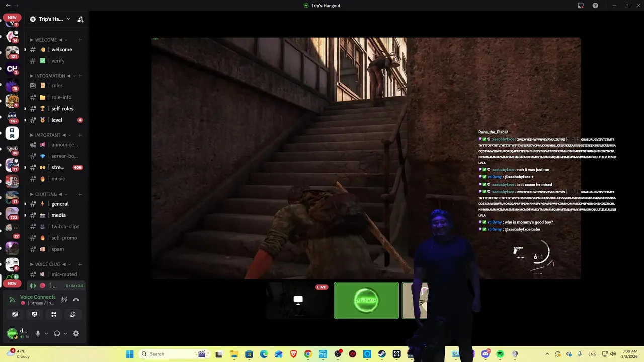Open microphone input options chevron
Screen dimensions: 644x362
46,333
